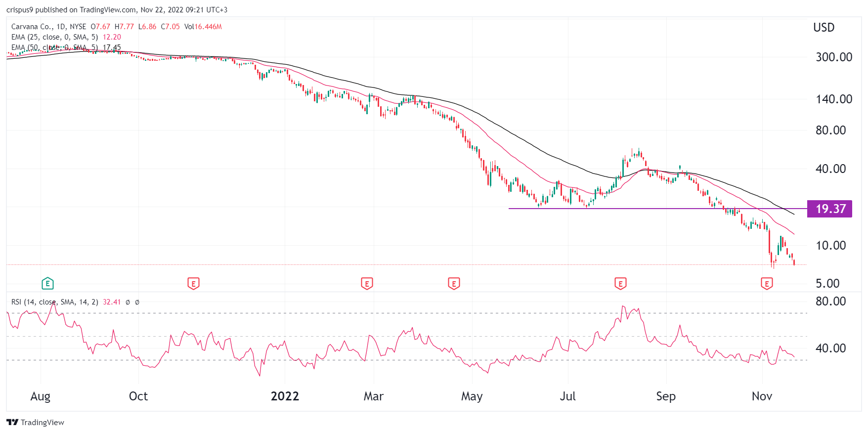Click the 300.00 price axis label

pos(833,57)
